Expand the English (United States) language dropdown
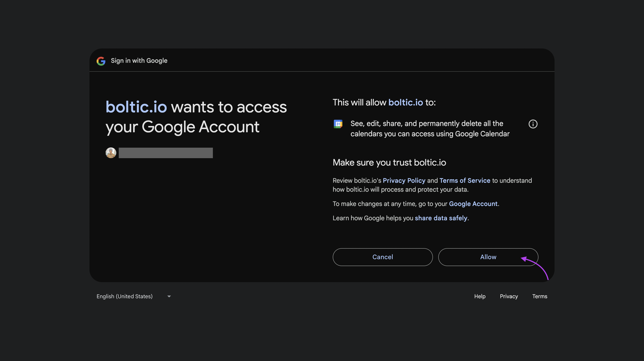This screenshot has height=361, width=644. tap(134, 296)
